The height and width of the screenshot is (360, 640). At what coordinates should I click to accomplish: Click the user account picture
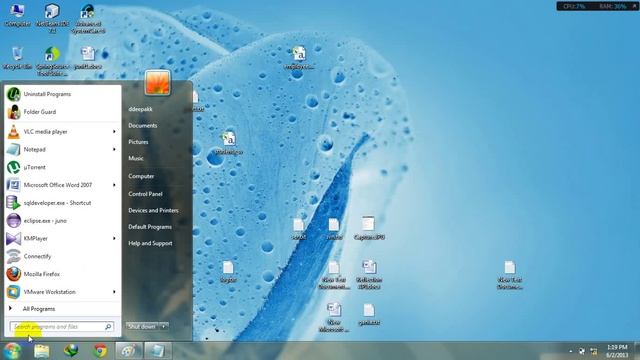coord(158,83)
